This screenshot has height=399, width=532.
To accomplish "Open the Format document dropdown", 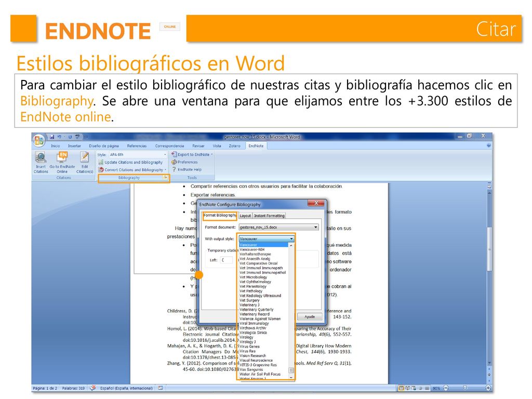I will 278,228.
